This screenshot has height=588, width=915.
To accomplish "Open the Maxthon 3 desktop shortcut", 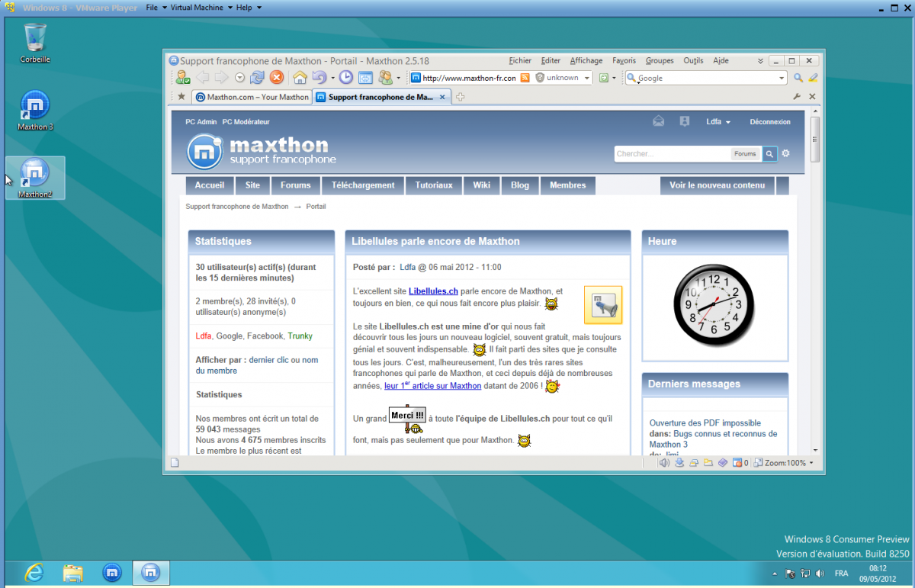I will [x=35, y=110].
